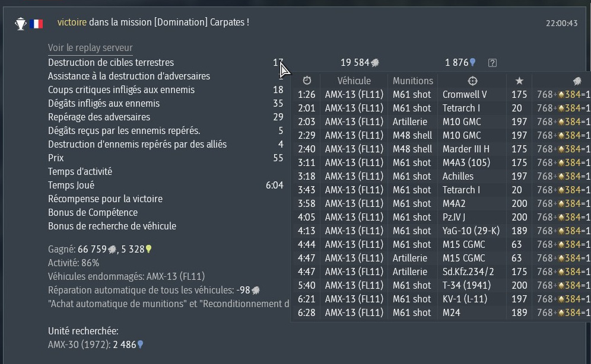Click the 'Bonus de recherche de véhicule' line

[112, 226]
